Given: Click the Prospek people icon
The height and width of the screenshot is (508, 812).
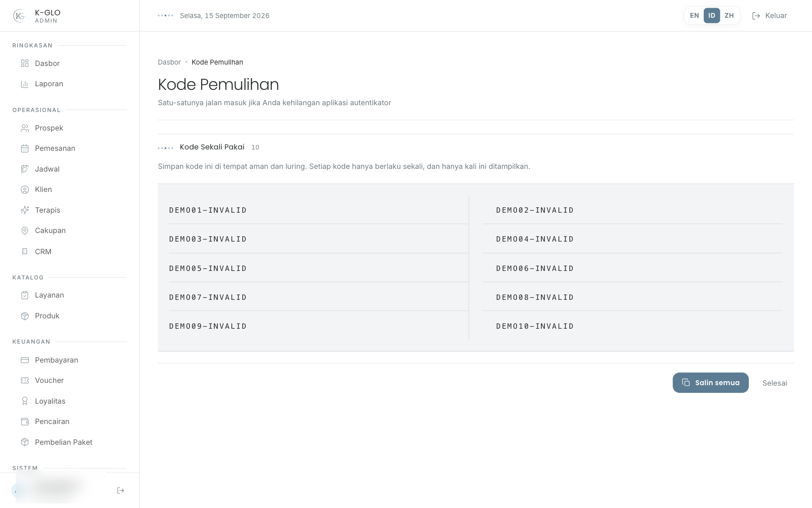Looking at the screenshot, I should 25,128.
